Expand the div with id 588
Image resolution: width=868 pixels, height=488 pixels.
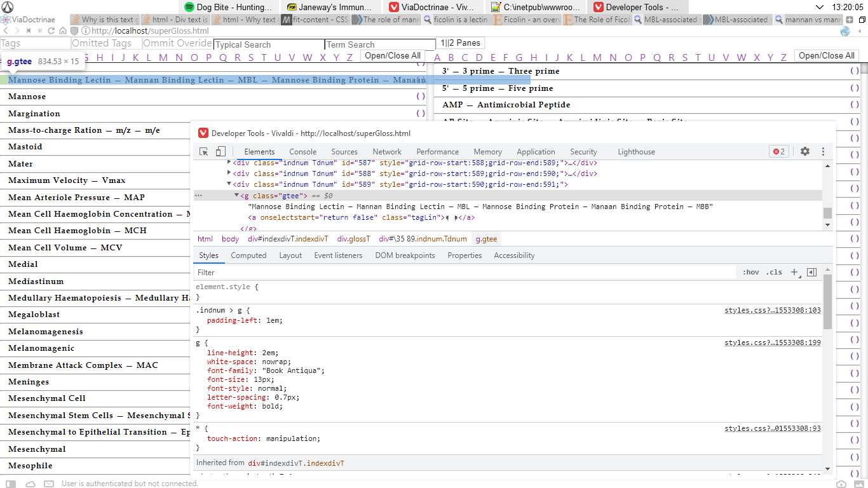point(229,173)
